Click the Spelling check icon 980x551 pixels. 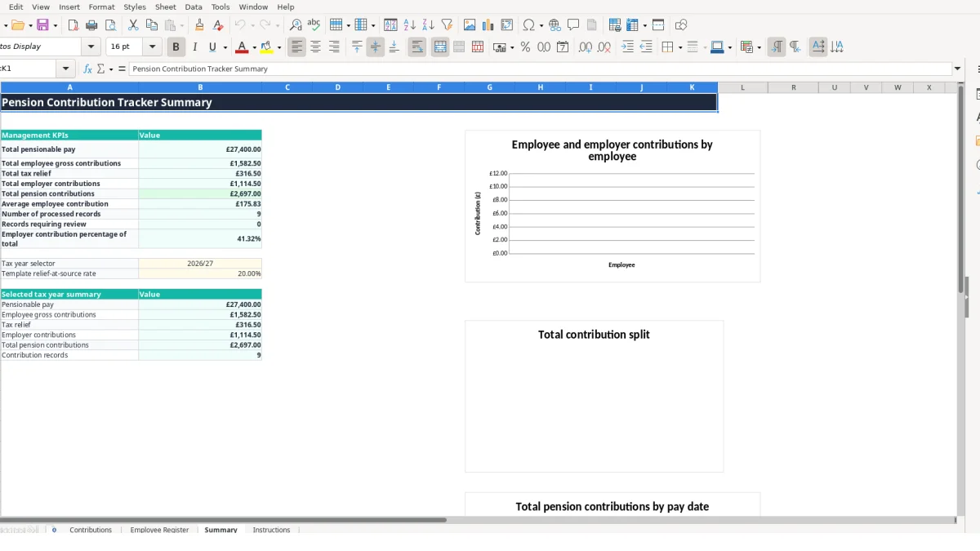point(314,25)
